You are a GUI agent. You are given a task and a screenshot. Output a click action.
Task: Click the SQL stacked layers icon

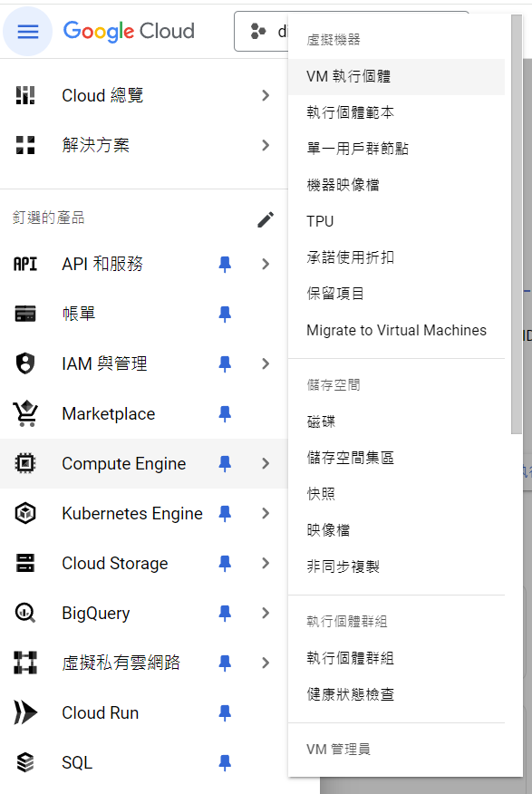(x=24, y=762)
